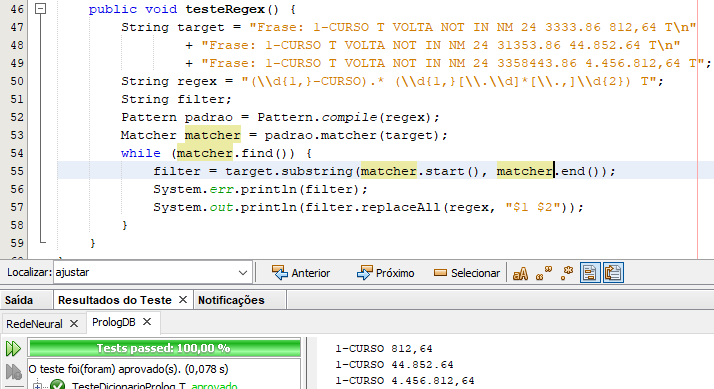The width and height of the screenshot is (714, 389).
Task: Click 'O teste foi(foram) aprovado(s)' status text
Action: point(128,369)
